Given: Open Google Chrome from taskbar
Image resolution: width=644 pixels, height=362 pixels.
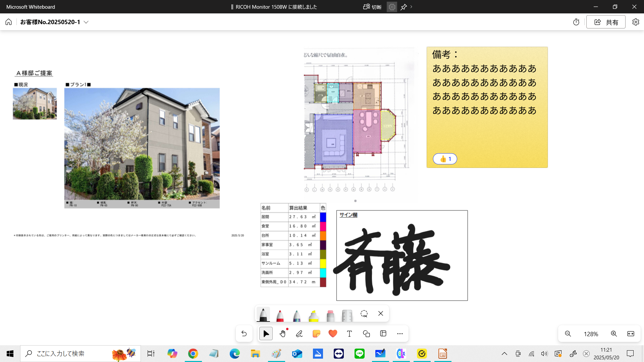Looking at the screenshot, I should point(193,354).
